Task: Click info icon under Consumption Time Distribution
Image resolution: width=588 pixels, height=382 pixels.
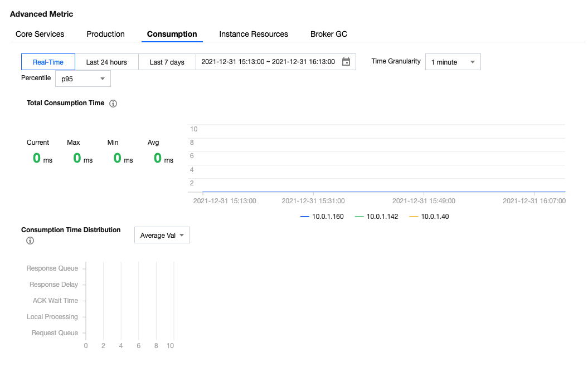Action: coord(30,241)
